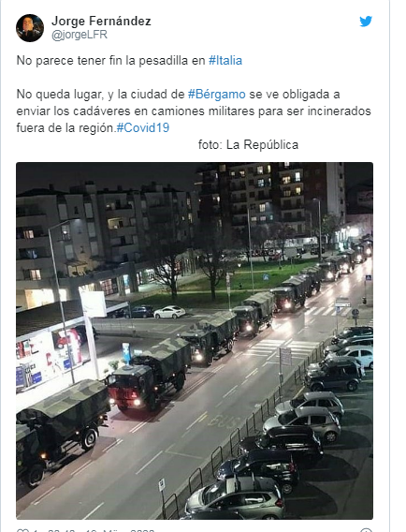Click the heart like icon below photo

[x=22, y=530]
